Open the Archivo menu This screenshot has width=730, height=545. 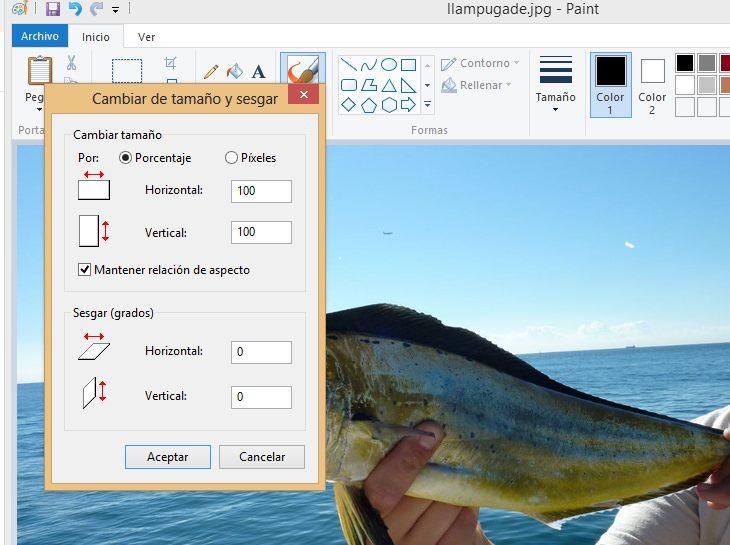[40, 36]
